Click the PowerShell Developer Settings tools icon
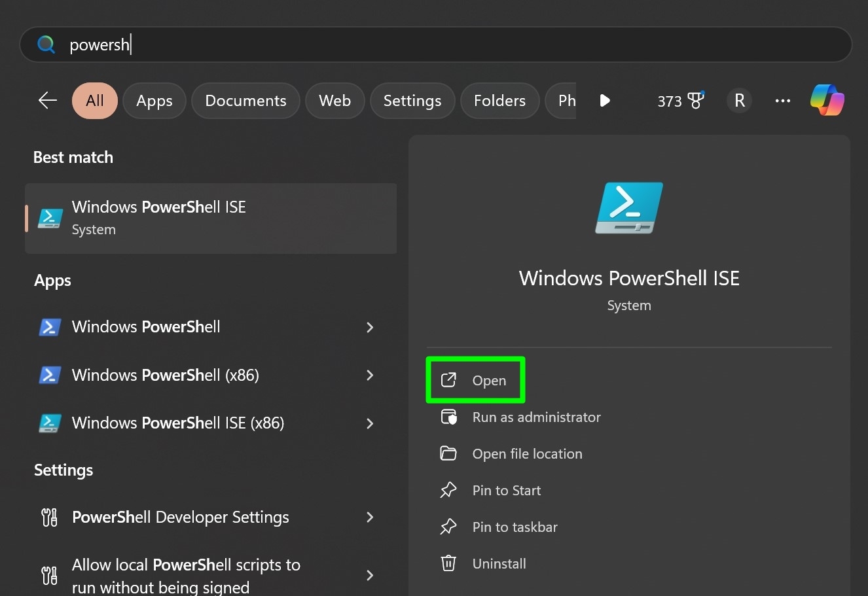Image resolution: width=868 pixels, height=596 pixels. click(50, 517)
